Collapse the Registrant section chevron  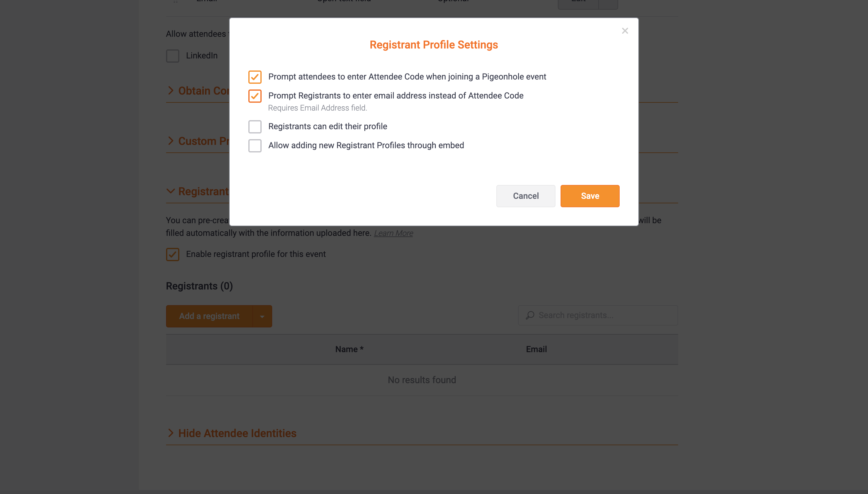[170, 191]
